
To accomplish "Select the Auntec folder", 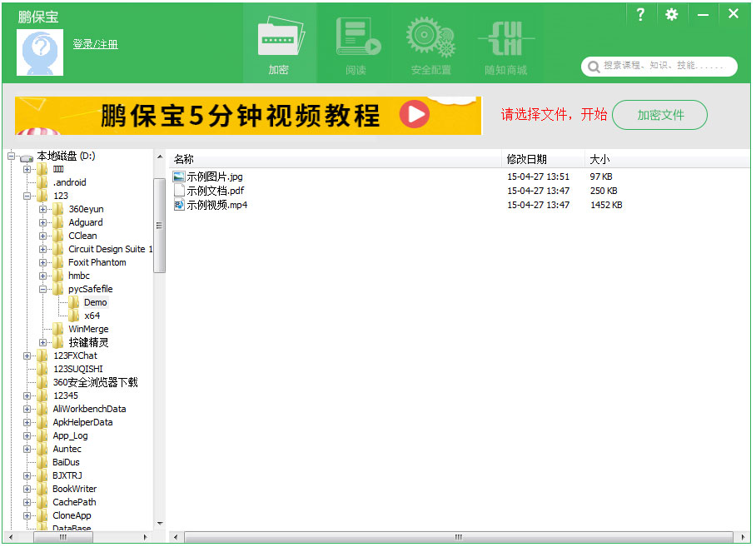I will coord(67,449).
